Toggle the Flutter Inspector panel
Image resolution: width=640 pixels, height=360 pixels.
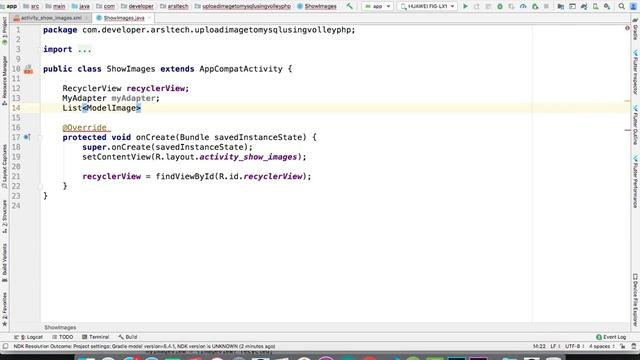pos(635,72)
